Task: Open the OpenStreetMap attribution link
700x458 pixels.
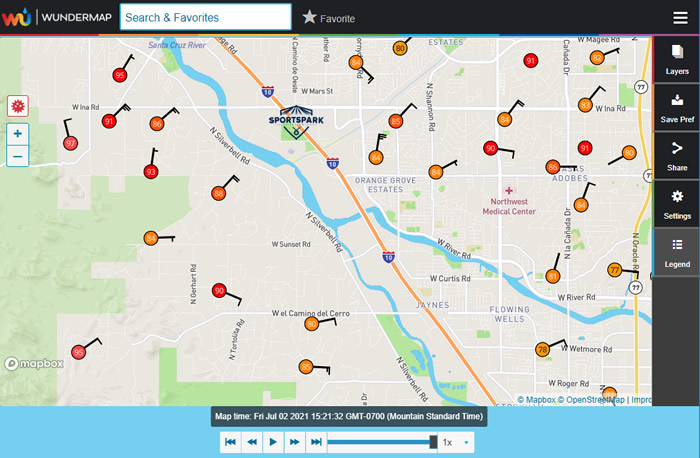Action: (591, 400)
